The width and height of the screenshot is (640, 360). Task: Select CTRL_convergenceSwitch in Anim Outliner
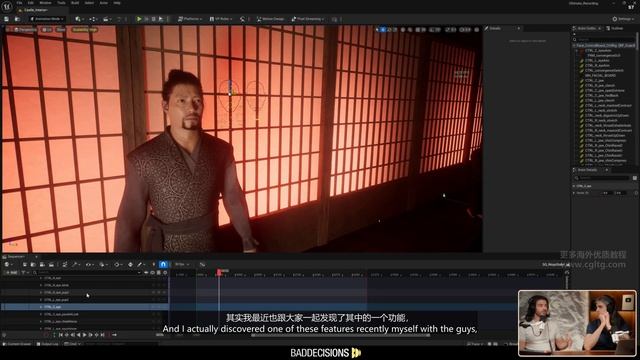click(605, 70)
